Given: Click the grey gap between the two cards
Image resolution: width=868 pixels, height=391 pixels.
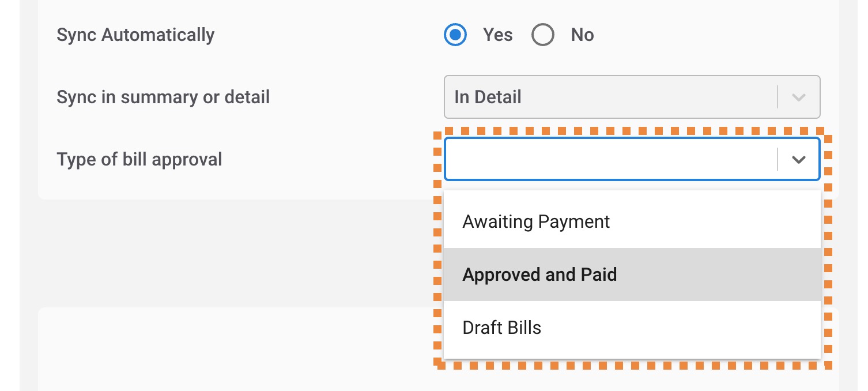Looking at the screenshot, I should click(x=231, y=254).
